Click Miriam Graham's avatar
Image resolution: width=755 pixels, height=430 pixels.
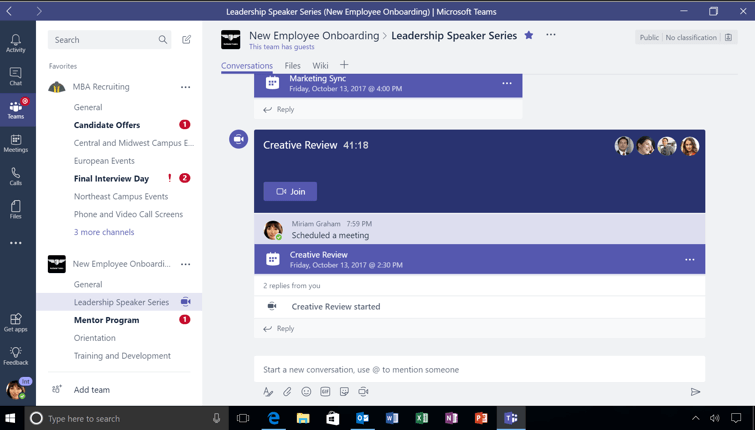click(x=273, y=230)
